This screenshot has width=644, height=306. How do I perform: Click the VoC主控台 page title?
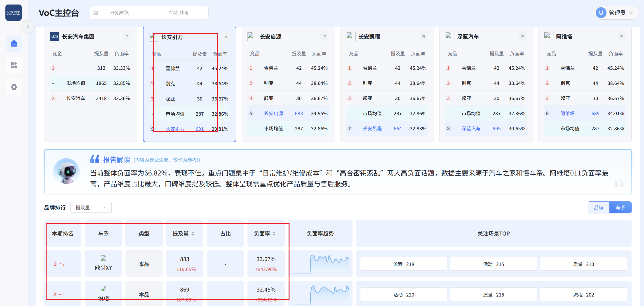tap(59, 13)
